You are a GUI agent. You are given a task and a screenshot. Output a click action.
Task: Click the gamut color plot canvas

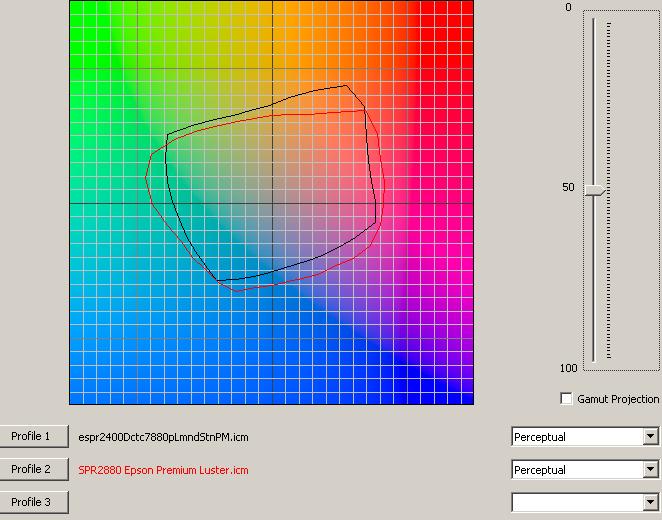[x=271, y=202]
